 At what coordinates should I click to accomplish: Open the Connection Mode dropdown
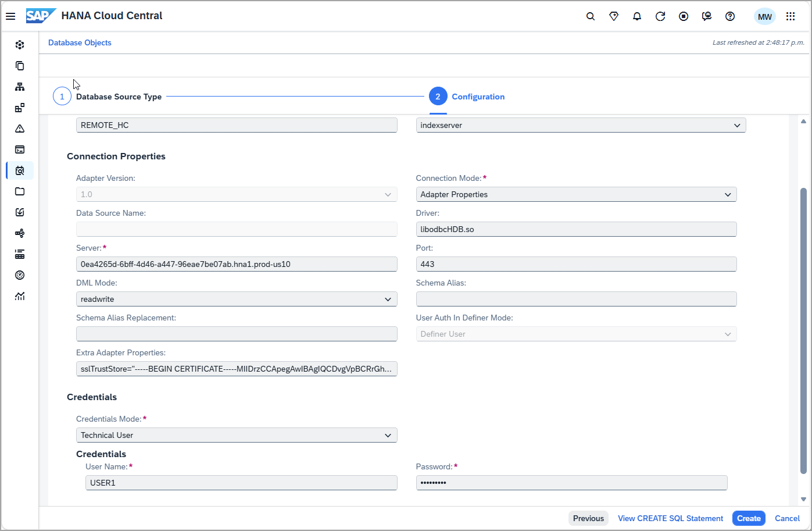576,194
